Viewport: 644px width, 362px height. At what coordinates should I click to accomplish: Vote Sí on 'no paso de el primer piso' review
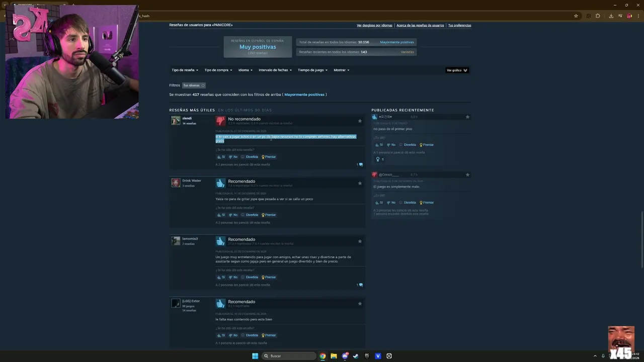(x=379, y=145)
